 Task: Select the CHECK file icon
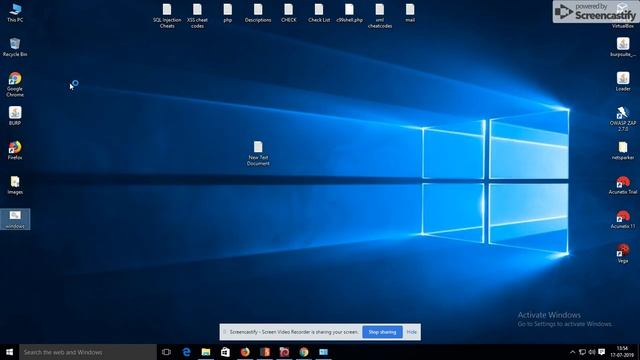(289, 13)
